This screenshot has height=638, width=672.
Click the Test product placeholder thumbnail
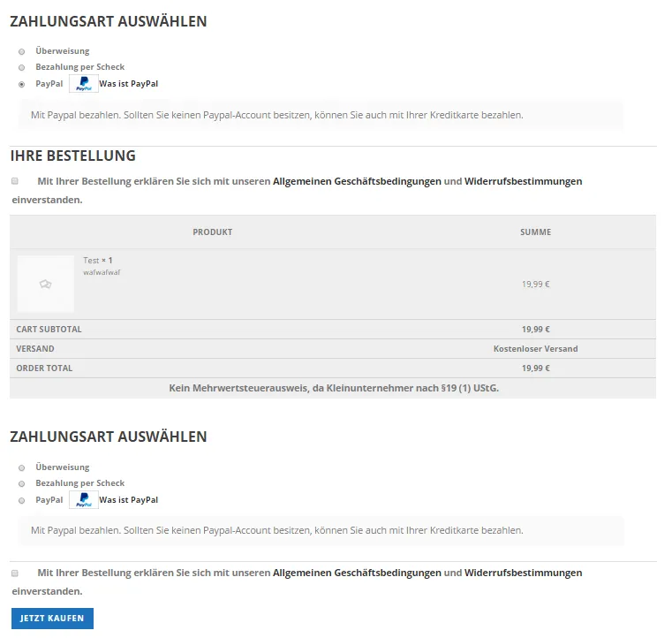(x=45, y=284)
